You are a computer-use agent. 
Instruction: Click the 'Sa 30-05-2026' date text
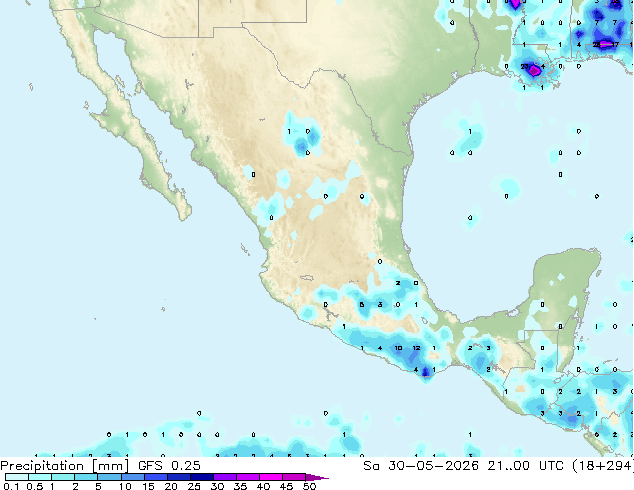(421, 466)
